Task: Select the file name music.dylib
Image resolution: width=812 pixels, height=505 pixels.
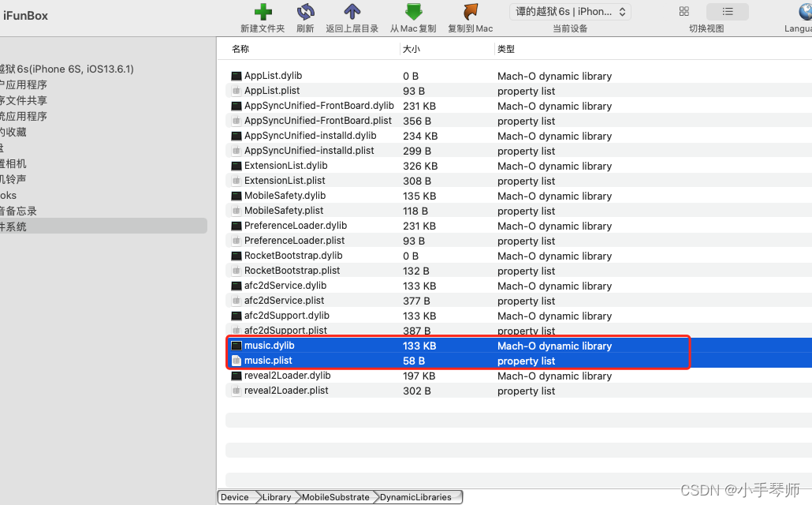Action: (270, 346)
